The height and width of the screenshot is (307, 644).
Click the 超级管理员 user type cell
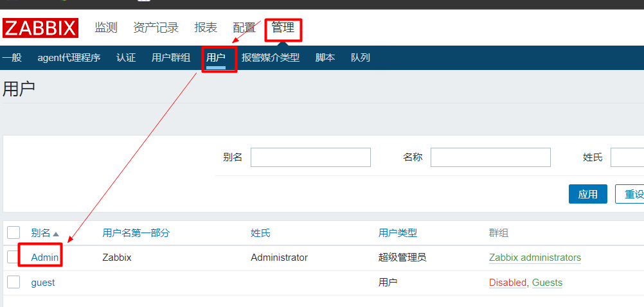[x=402, y=258]
